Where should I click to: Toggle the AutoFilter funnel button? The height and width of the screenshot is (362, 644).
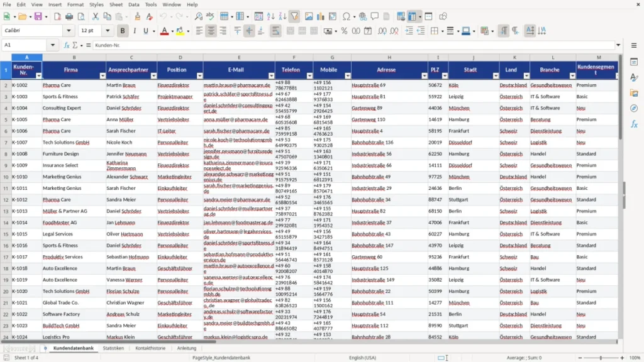click(x=295, y=16)
